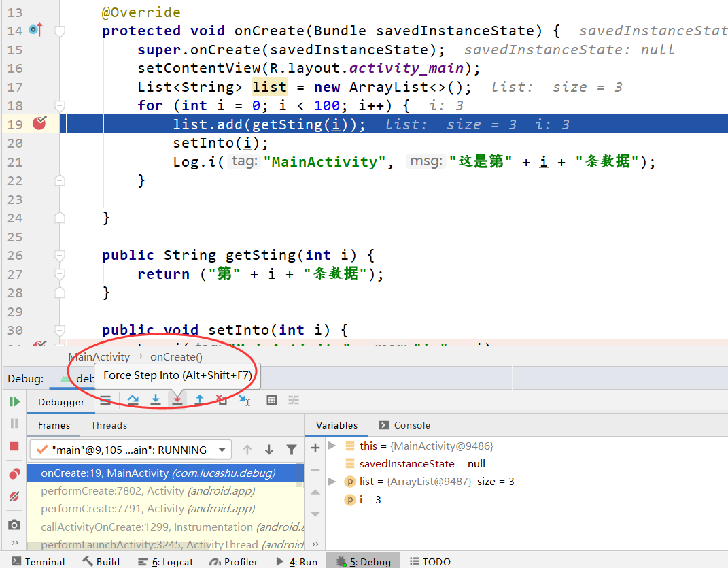Select frame performLaunchActivity:3245, ActivityThread
The image size is (728, 568).
point(164,544)
